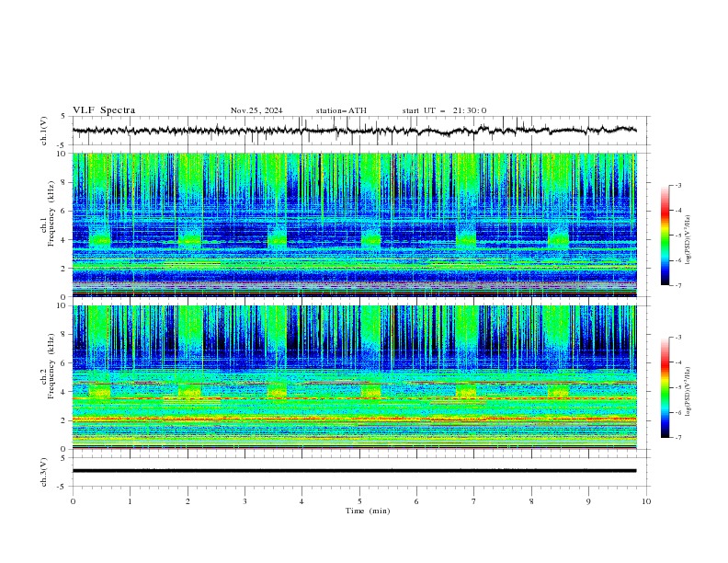The width and height of the screenshot is (728, 563).
Task: Click time axis tick label "7"
Action: pos(474,501)
